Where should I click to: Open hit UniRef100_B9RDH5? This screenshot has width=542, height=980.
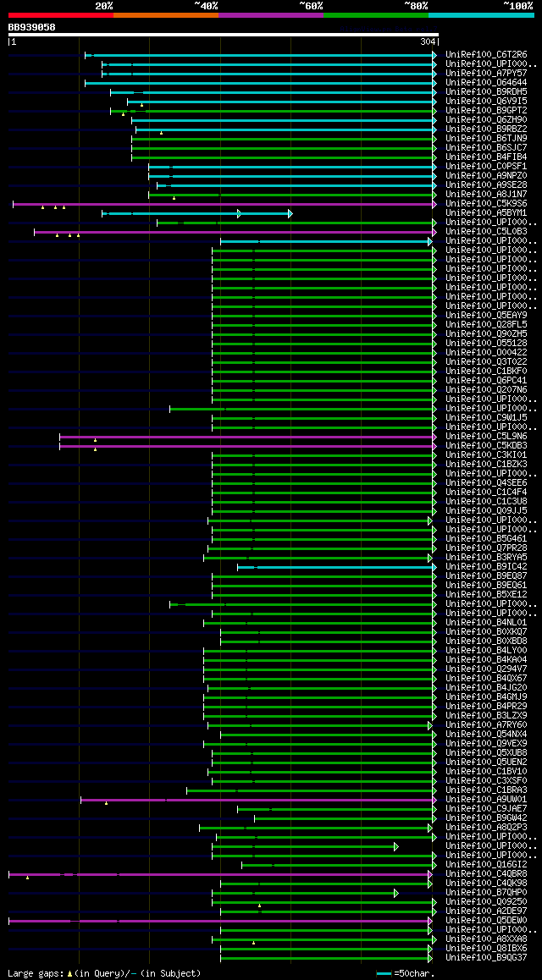click(486, 92)
